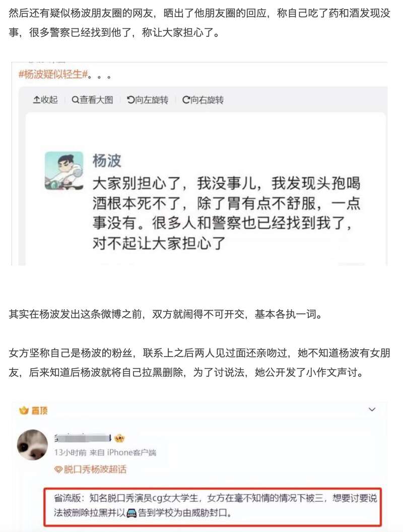Open the cat avatar of the poster
The width and height of the screenshot is (403, 532).
click(x=33, y=444)
